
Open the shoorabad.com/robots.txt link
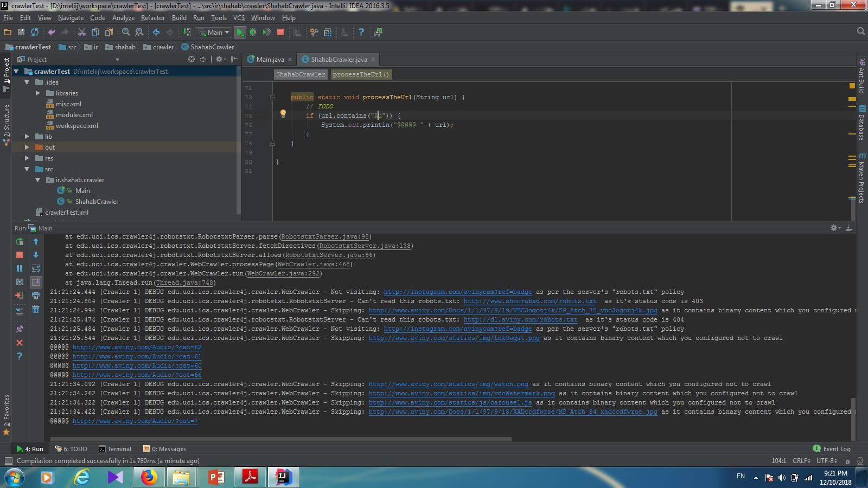point(530,301)
